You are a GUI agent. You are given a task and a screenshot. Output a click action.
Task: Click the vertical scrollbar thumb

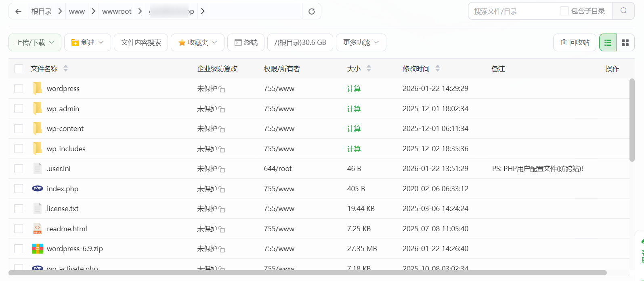click(632, 120)
